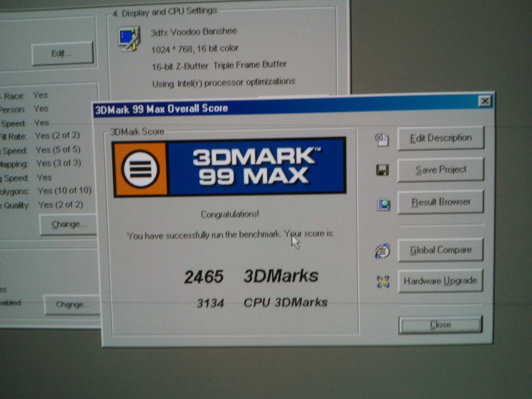Viewport: 532px width, 399px height.
Task: Close the score dialog with Close button
Action: point(441,325)
